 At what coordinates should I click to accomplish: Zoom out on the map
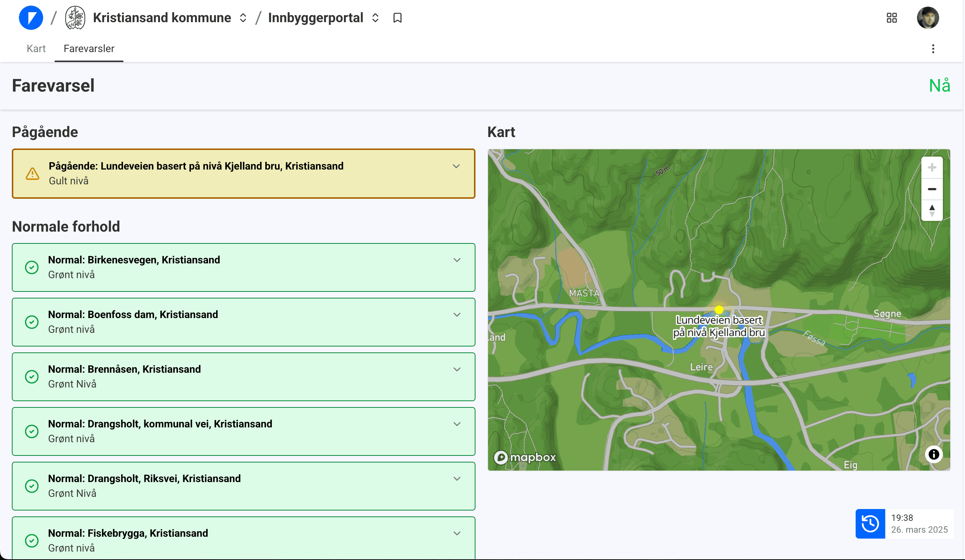click(x=932, y=189)
